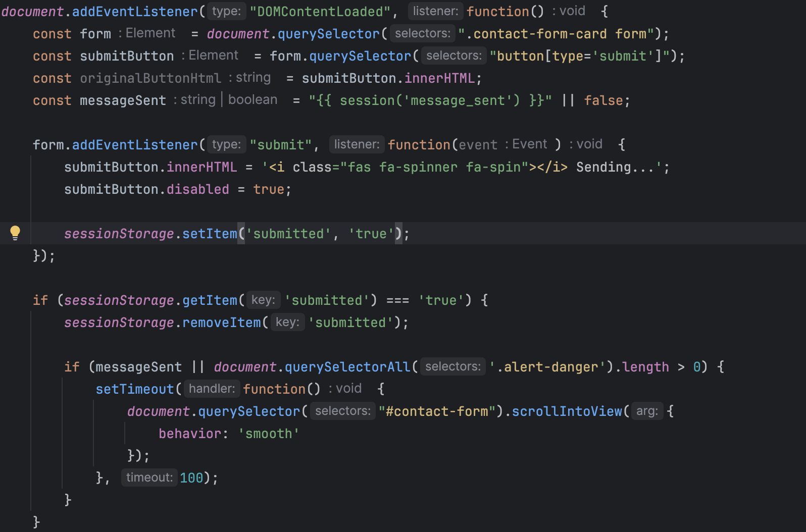Screen dimensions: 806x532
Task: Click the document.addEventListener call on first line
Action: 99,12
